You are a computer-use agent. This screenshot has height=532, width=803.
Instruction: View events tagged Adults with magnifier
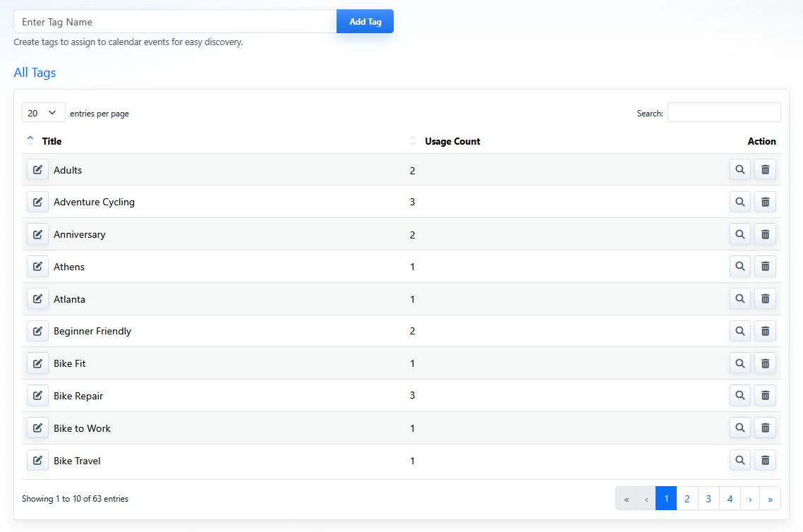click(x=740, y=169)
